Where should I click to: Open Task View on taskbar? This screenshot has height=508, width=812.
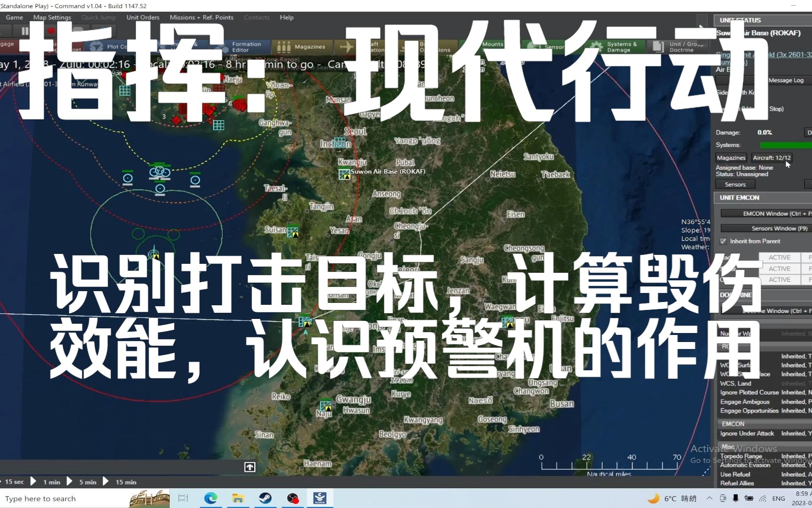183,499
